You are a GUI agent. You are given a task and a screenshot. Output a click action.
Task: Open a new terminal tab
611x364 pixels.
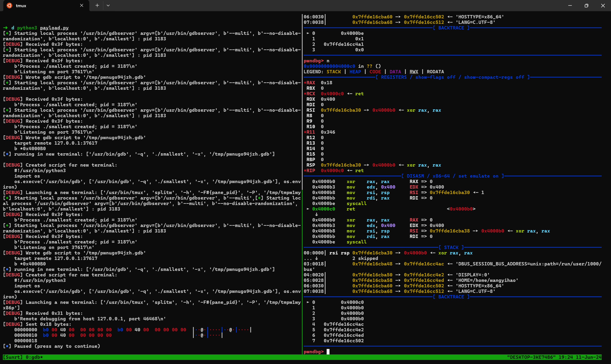click(x=97, y=5)
